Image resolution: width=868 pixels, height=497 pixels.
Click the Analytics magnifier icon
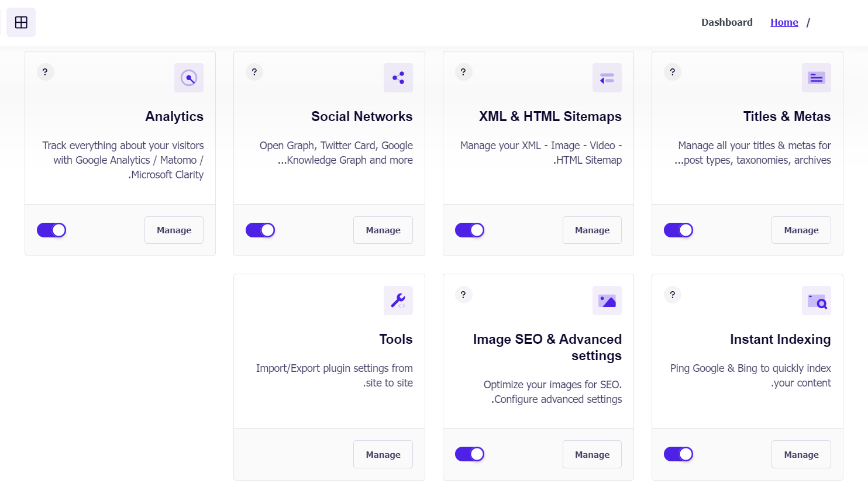tap(189, 78)
